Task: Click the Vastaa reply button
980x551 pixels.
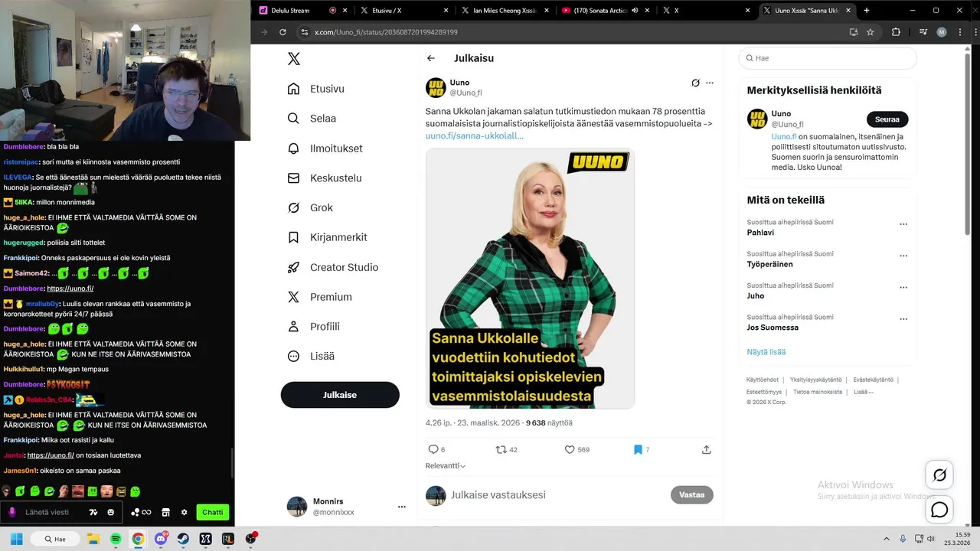Action: pyautogui.click(x=691, y=495)
